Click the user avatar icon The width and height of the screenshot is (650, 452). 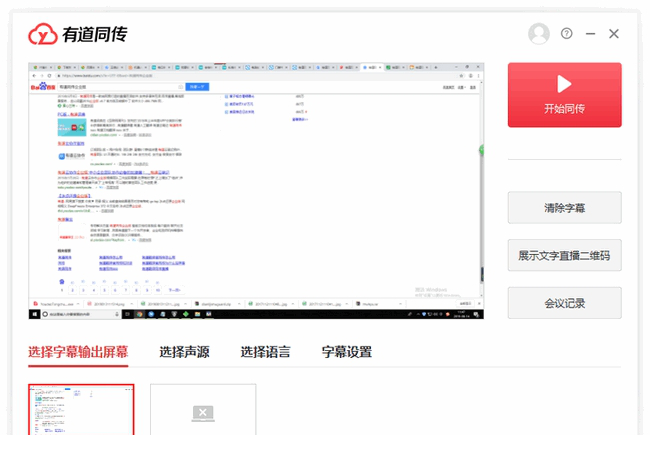click(x=538, y=34)
